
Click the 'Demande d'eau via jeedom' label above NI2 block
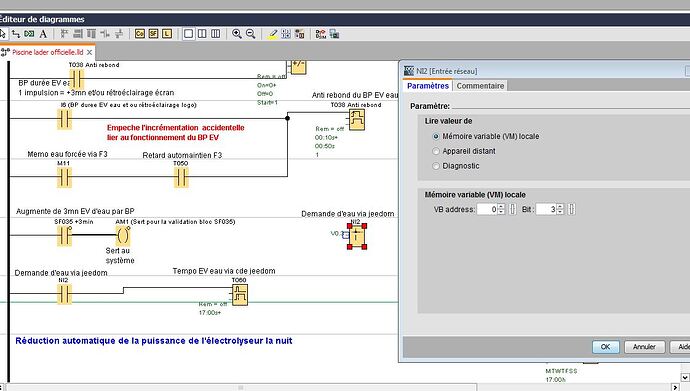[x=348, y=214]
